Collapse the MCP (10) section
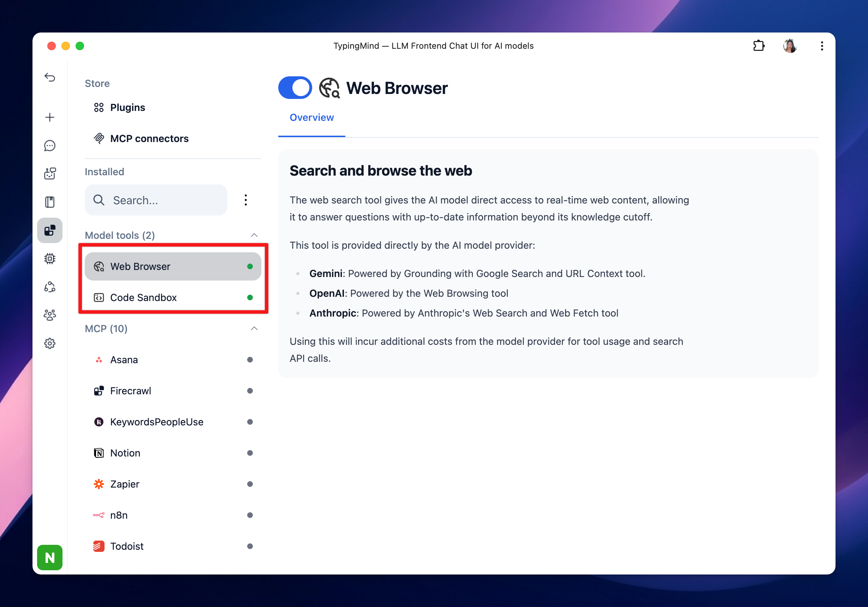This screenshot has height=607, width=868. coord(254,328)
